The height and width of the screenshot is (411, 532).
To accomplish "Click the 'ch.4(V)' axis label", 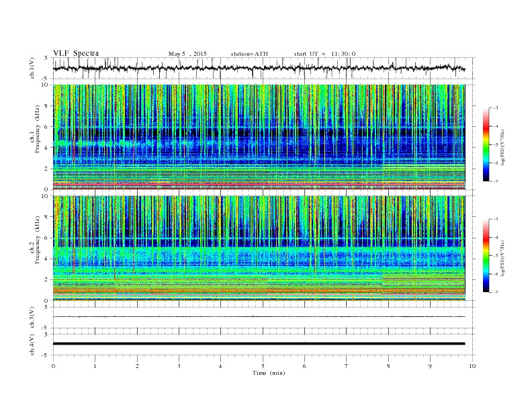I will 32,345.
